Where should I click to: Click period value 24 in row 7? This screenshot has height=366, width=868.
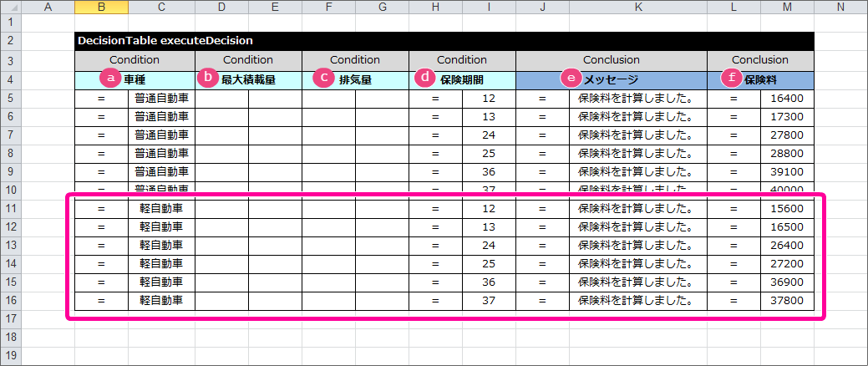(489, 135)
